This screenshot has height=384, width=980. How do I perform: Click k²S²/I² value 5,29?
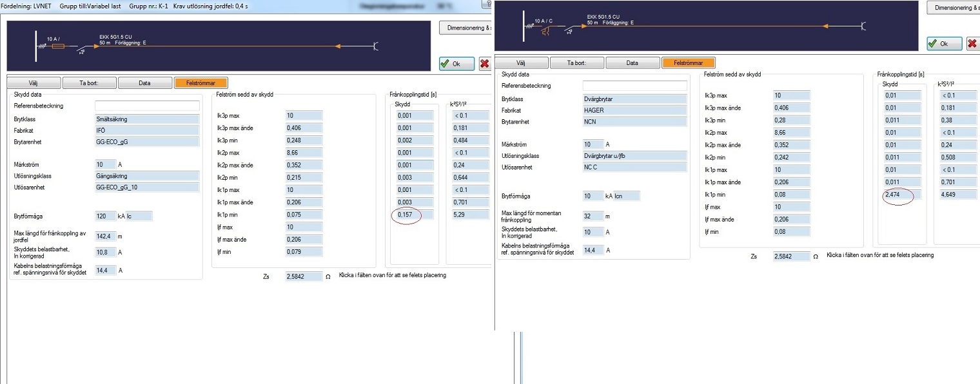tap(469, 215)
